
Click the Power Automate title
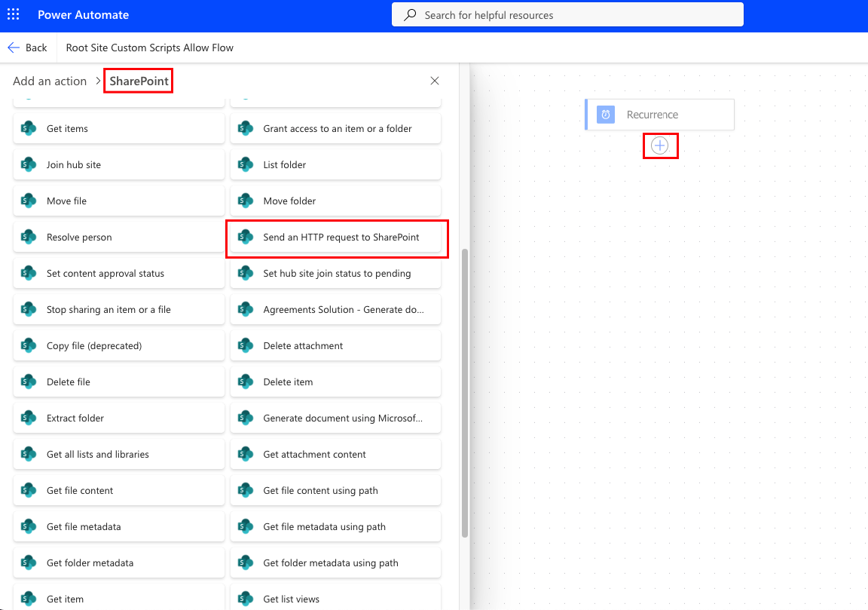[x=83, y=15]
